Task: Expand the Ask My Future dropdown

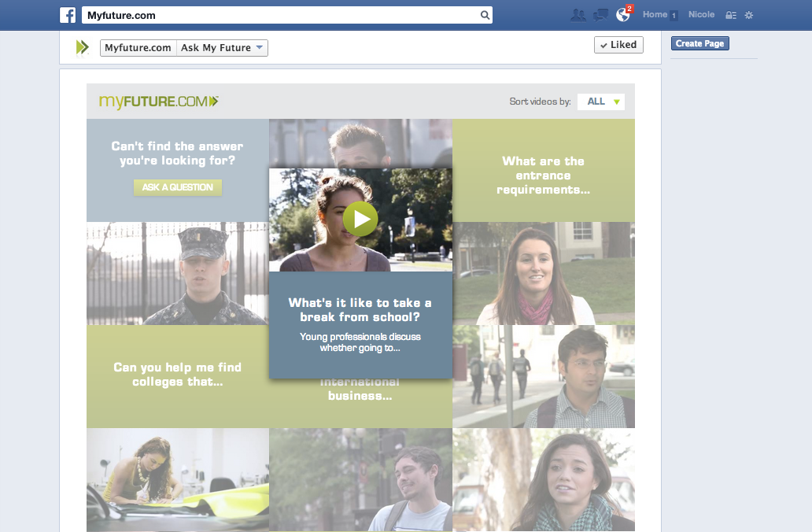Action: pyautogui.click(x=222, y=48)
